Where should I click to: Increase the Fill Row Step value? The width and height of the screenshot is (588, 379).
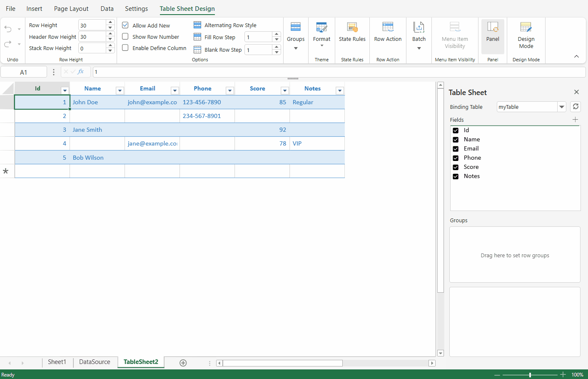point(277,34)
